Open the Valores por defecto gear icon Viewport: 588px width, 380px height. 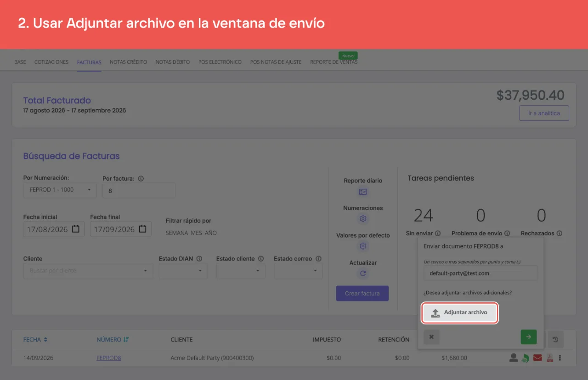pyautogui.click(x=363, y=246)
